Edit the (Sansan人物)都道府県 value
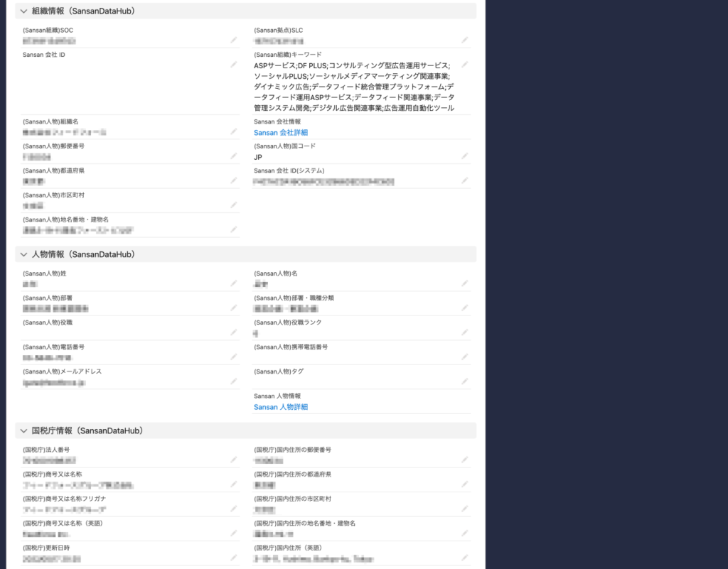The image size is (728, 569). pos(233,181)
